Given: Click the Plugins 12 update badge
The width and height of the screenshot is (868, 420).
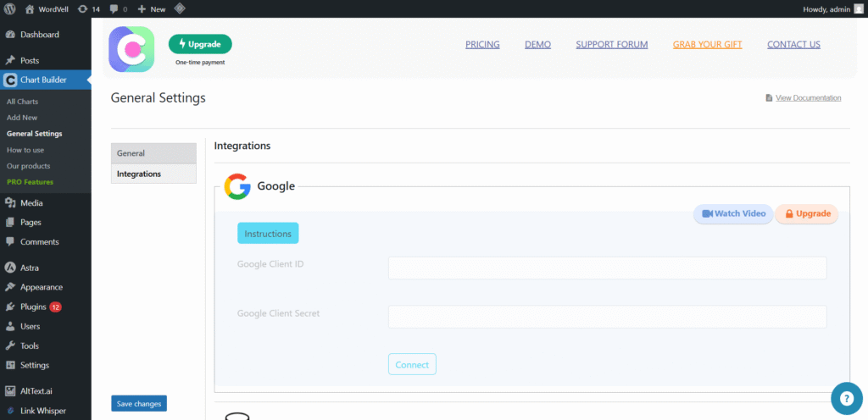Looking at the screenshot, I should click(55, 307).
